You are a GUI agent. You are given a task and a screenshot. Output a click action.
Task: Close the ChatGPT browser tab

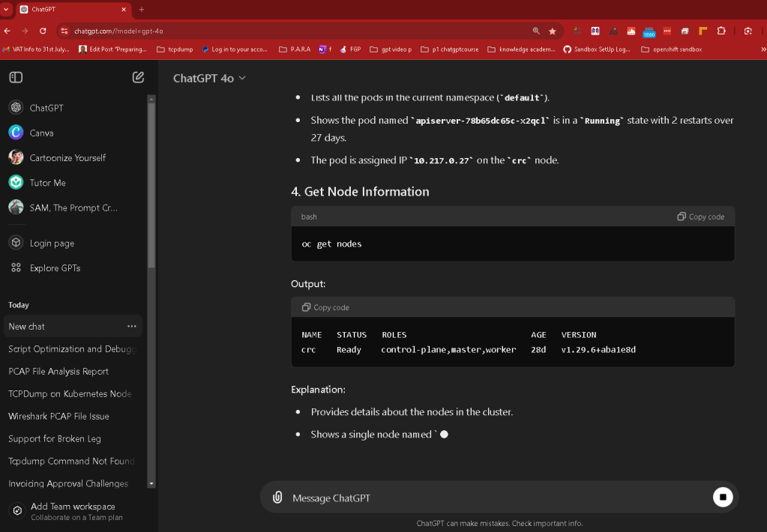click(123, 9)
